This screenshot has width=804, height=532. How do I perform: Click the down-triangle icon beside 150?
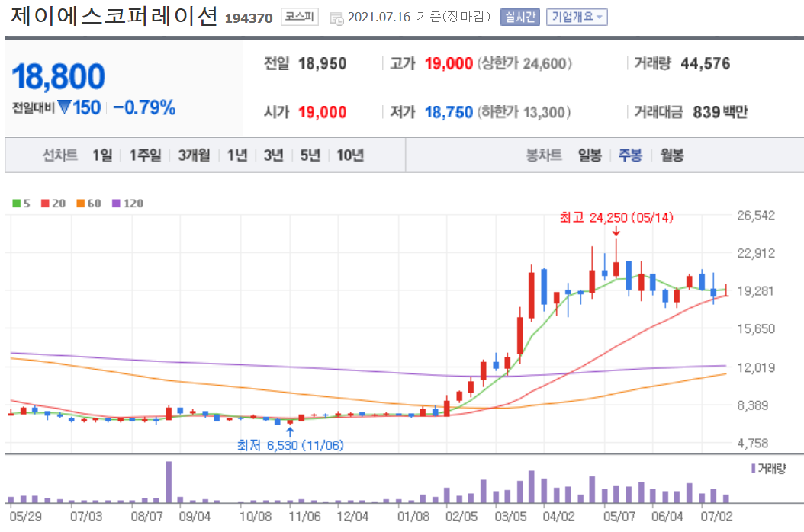pos(64,107)
